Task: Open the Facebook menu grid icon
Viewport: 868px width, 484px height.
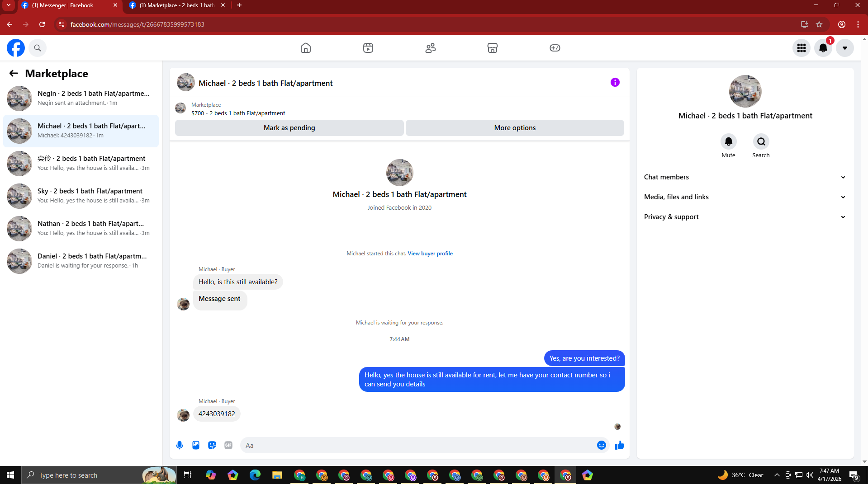Action: [x=802, y=48]
